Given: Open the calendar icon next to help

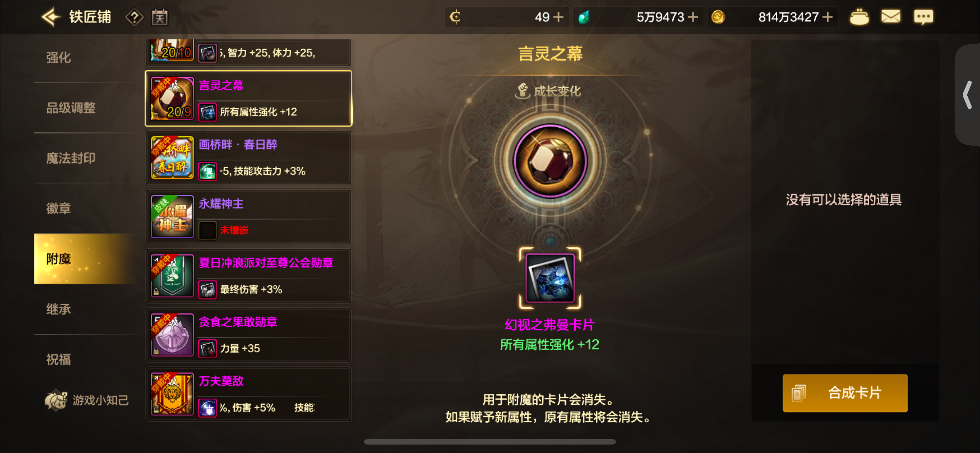Looking at the screenshot, I should 160,18.
